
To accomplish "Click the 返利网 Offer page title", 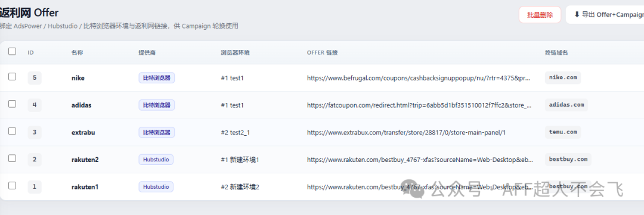I will (x=29, y=13).
